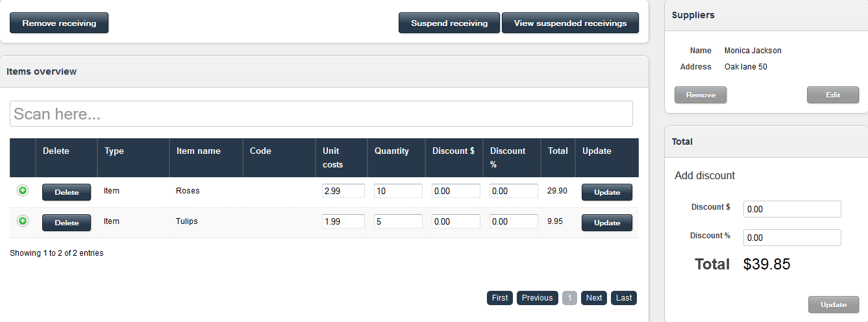Sort table by Quantity column header

(x=391, y=151)
